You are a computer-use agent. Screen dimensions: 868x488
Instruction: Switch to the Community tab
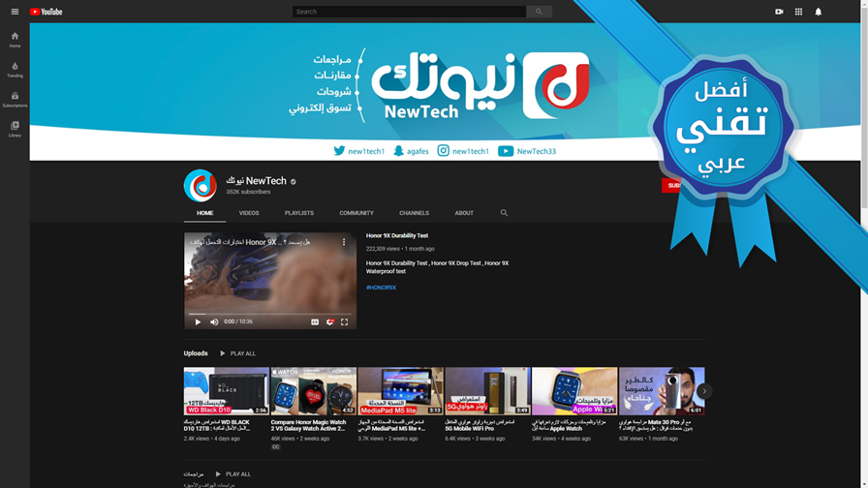click(x=356, y=213)
